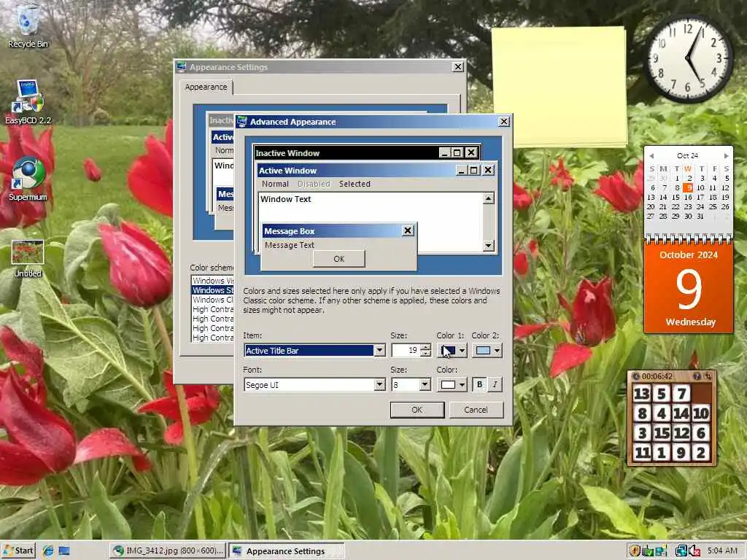Go to previous month in calendar gadget
Screen dimensions: 747x560
[x=651, y=156]
